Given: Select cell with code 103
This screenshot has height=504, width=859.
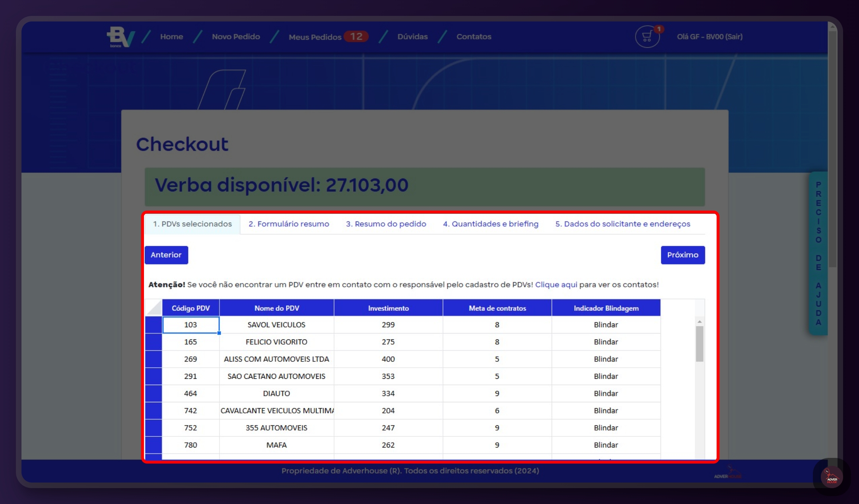Looking at the screenshot, I should point(190,325).
